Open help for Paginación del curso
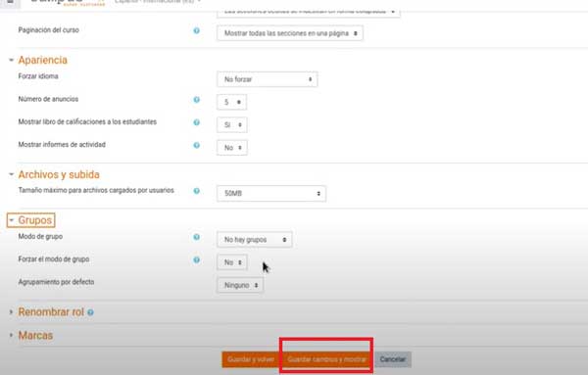Image resolution: width=588 pixels, height=375 pixels. point(196,30)
